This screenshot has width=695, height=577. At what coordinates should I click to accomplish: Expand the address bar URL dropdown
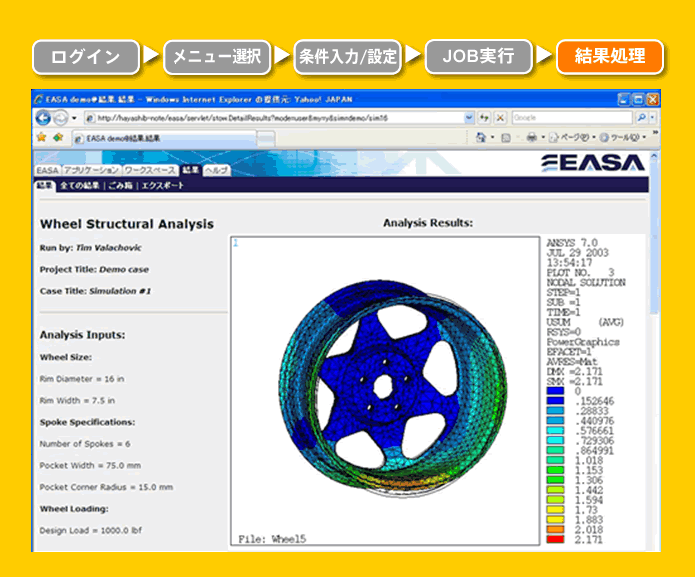tap(469, 118)
